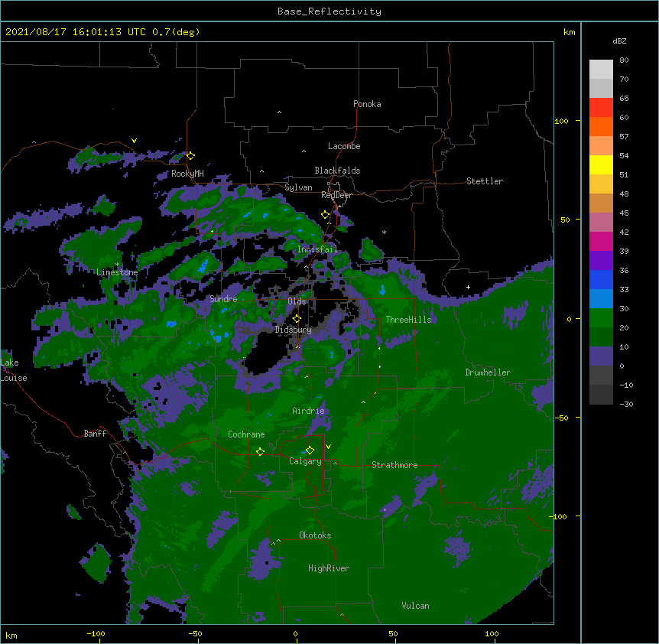
Task: Select the slate-purple 10-0 dBZ legend swatch
Action: 601,356
